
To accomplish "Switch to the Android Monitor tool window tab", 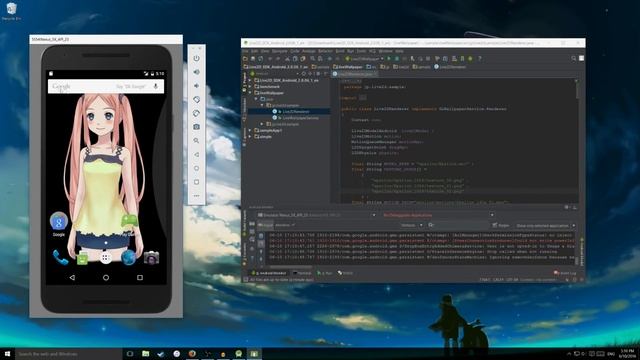I will [x=269, y=273].
